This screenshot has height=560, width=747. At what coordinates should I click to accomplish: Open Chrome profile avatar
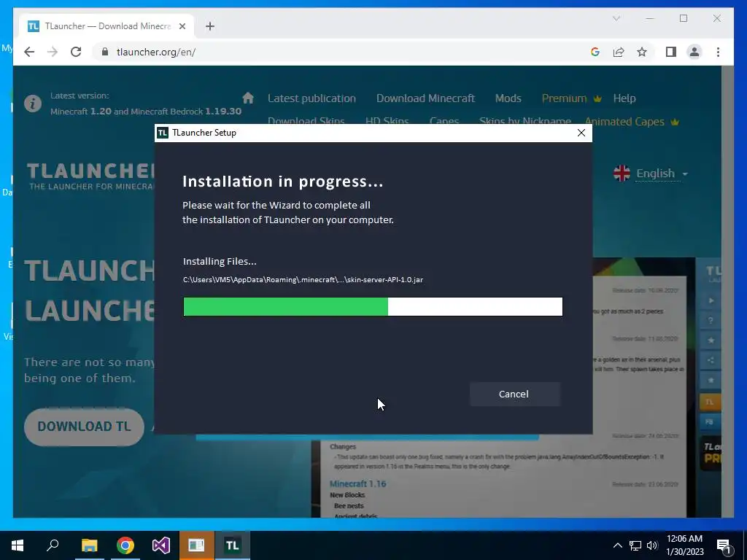coord(694,52)
